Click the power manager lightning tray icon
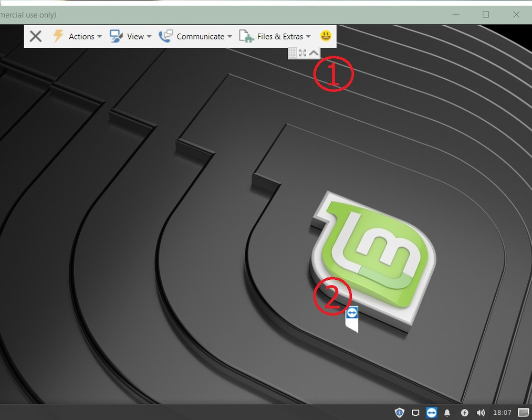The image size is (532, 420). (x=464, y=413)
